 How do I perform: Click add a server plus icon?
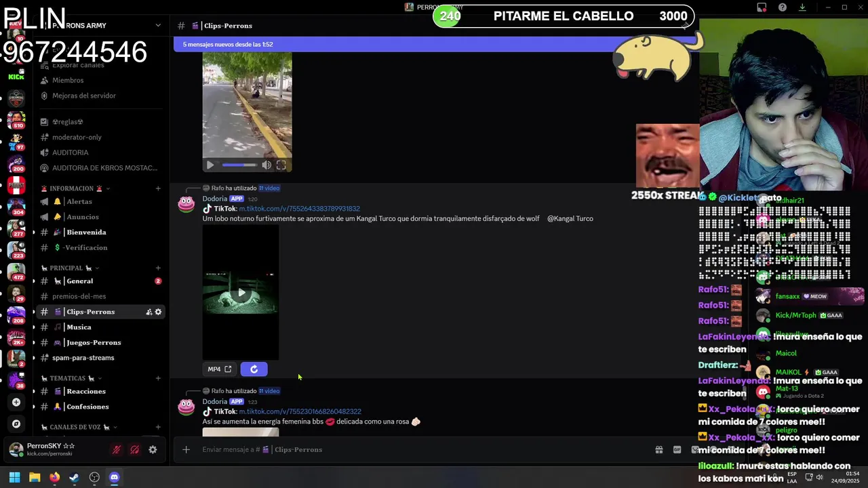[16, 402]
